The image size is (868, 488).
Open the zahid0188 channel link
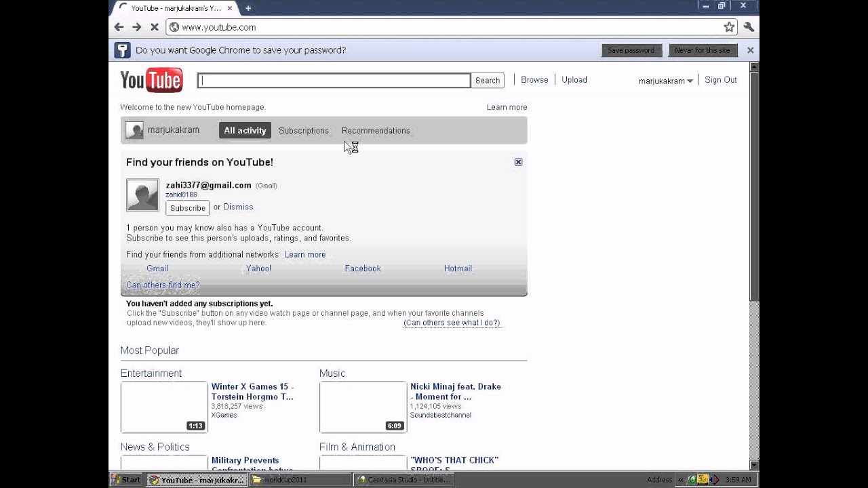pos(181,195)
